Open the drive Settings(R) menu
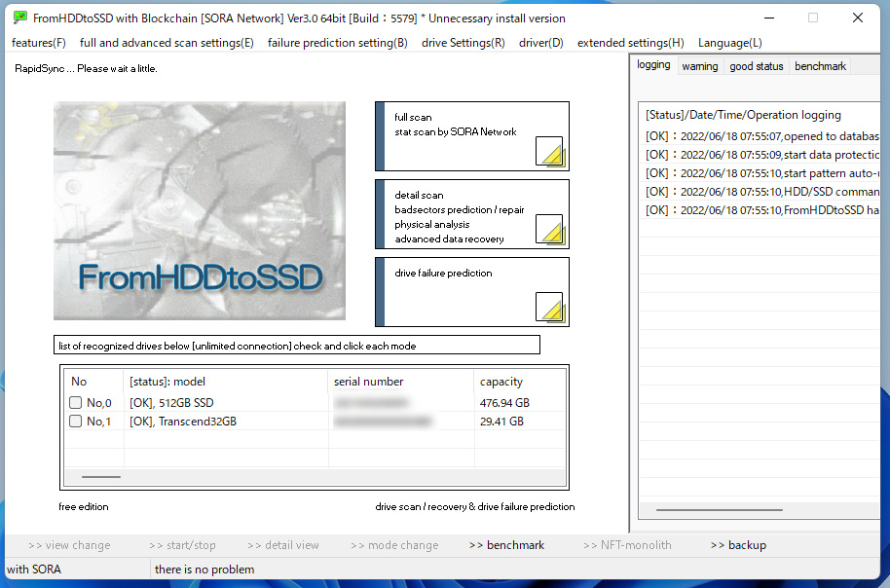Screen dimensions: 890x588 tap(464, 43)
